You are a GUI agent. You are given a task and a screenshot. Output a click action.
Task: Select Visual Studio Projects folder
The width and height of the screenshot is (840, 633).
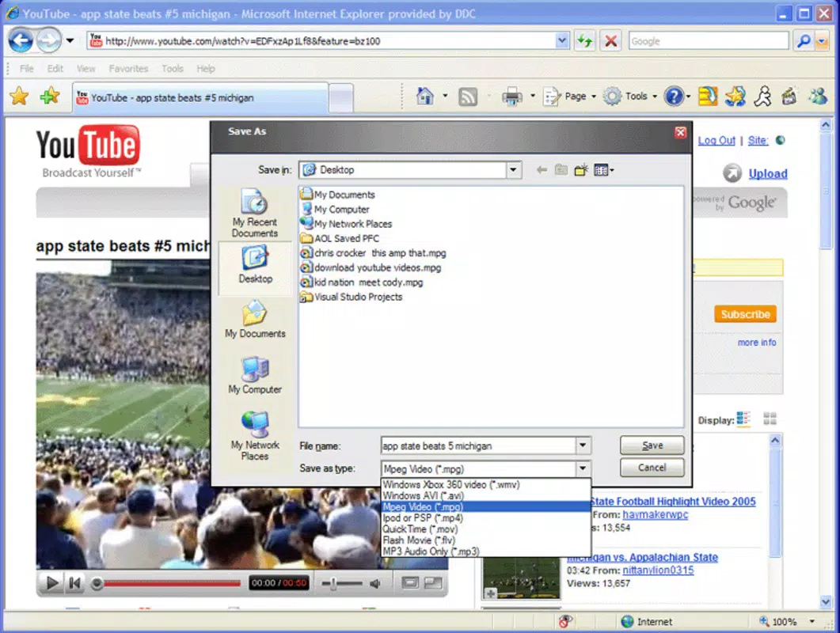(352, 297)
